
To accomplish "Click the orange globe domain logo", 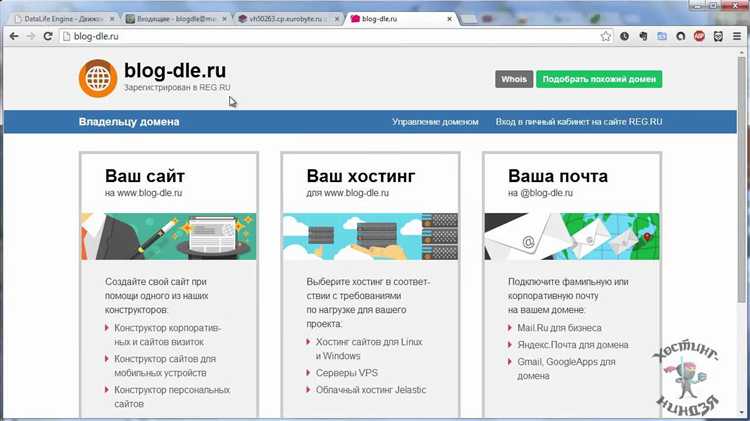I will pos(98,78).
